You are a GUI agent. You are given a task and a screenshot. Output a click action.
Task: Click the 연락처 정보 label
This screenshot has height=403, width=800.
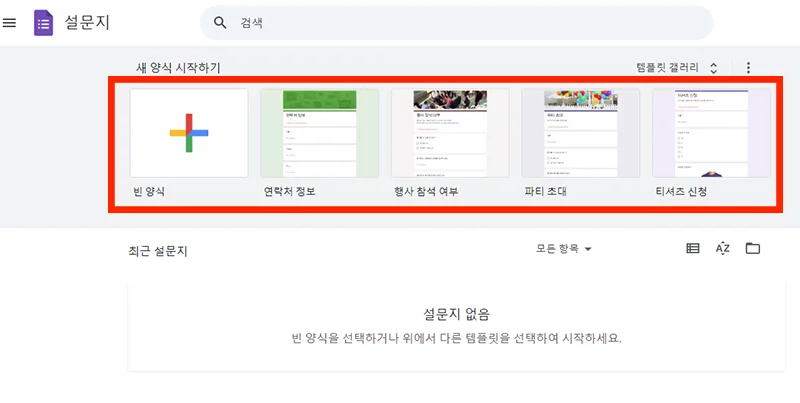tap(289, 192)
